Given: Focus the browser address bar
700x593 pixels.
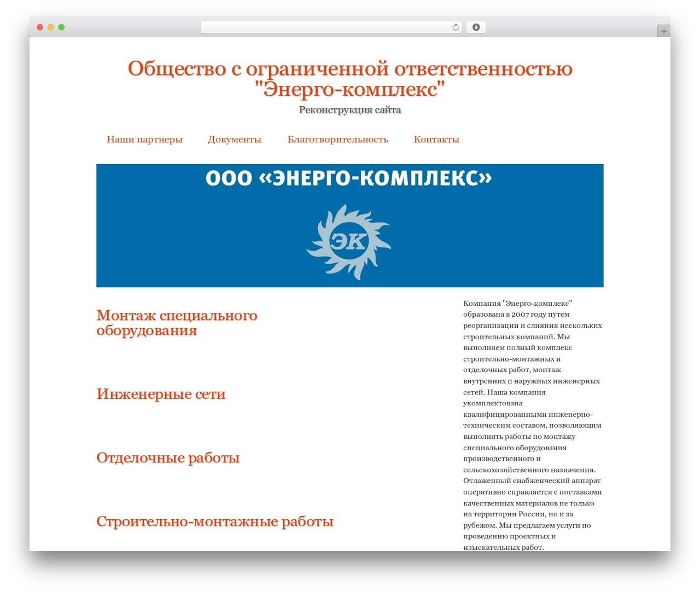Looking at the screenshot, I should coord(331,27).
